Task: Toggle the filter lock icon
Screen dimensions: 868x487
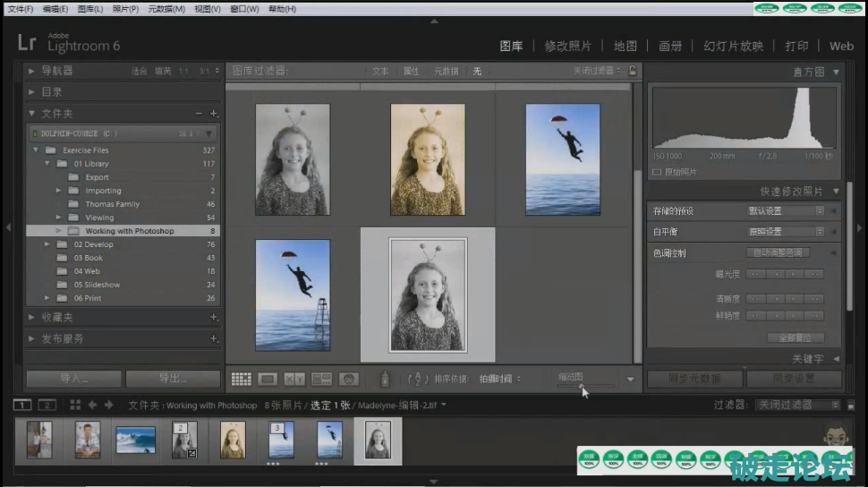Action: pyautogui.click(x=633, y=71)
